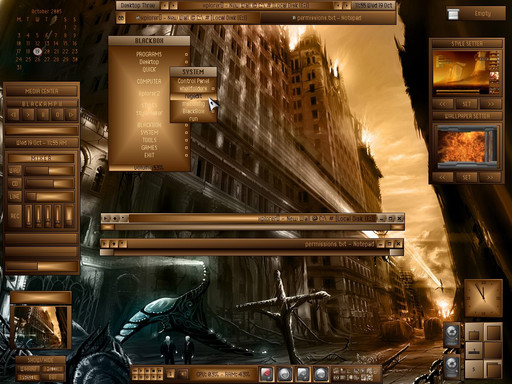Click the BlackAmp next track button

(x=71, y=115)
